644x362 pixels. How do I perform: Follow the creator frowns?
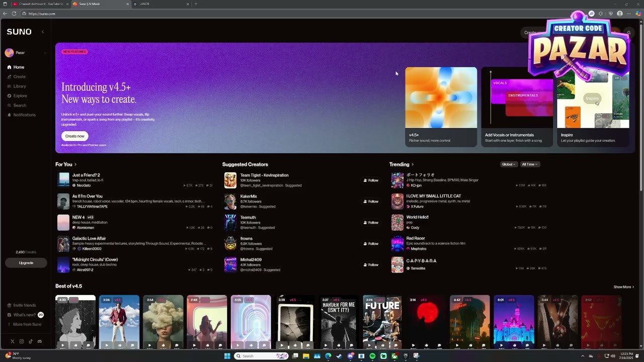(x=371, y=244)
